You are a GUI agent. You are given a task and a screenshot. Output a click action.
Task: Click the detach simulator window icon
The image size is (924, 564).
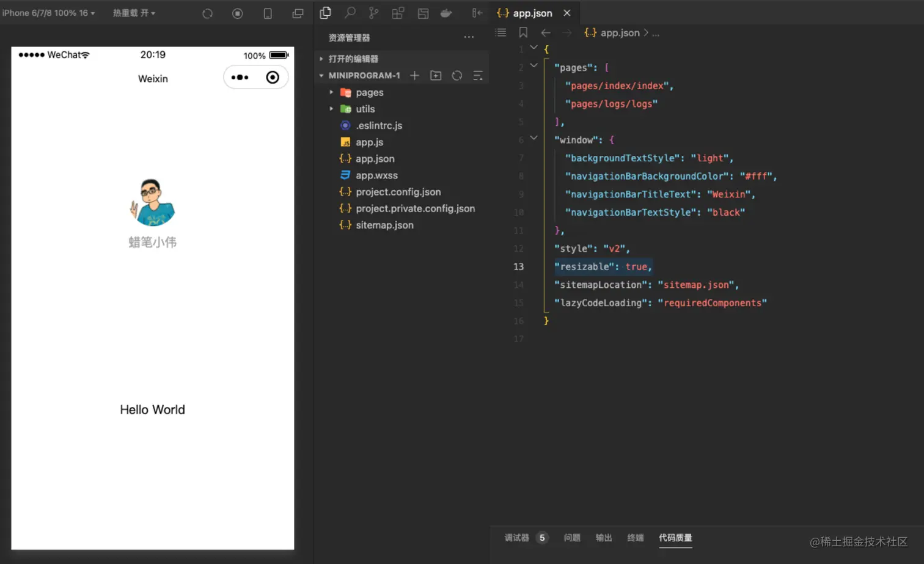[x=298, y=13]
